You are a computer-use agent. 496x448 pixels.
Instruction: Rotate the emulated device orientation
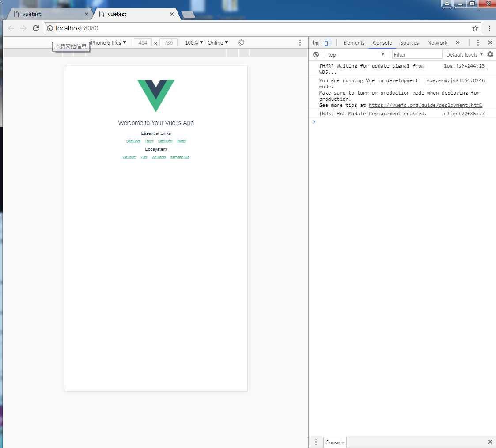[241, 42]
